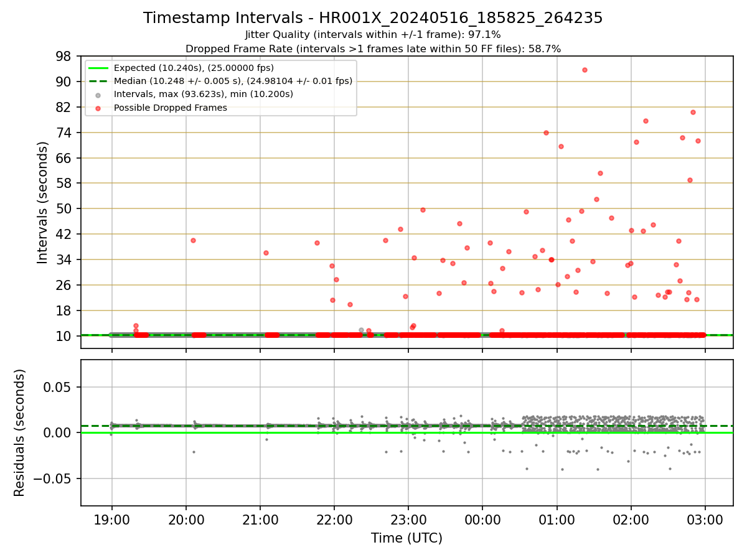Select the Jitter Quality 97.1% subtitle
Screen dimensions: 747x560
pyautogui.click(x=373, y=35)
